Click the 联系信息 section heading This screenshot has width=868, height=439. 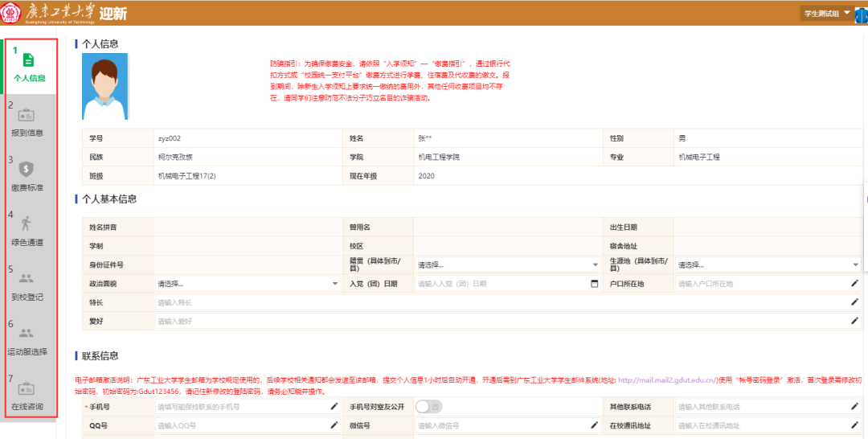(x=100, y=355)
